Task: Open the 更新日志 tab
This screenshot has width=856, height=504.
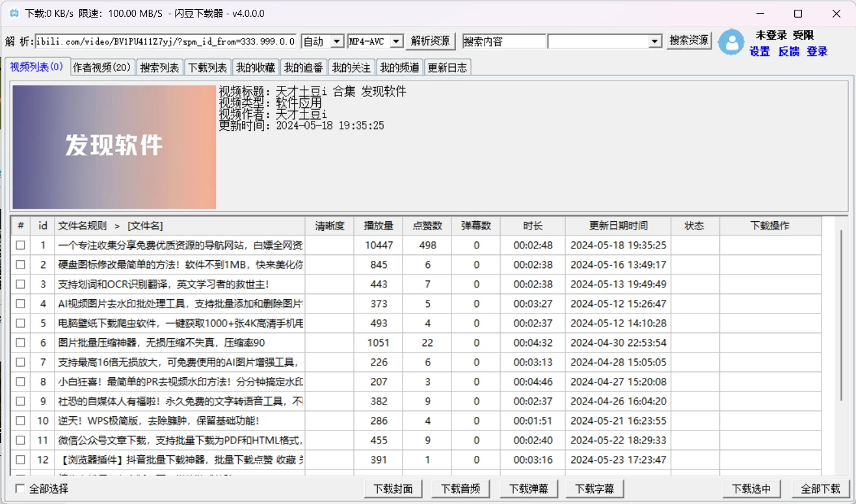Action: point(448,68)
